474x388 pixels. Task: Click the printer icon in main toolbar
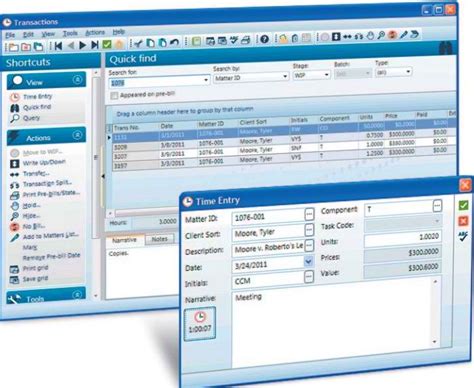(245, 40)
